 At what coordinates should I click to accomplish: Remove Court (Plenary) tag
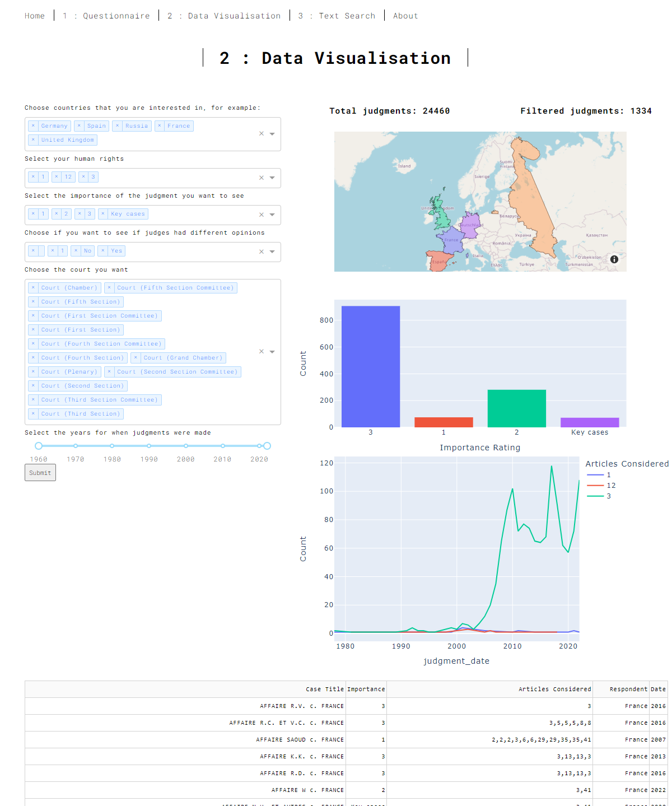click(x=33, y=372)
